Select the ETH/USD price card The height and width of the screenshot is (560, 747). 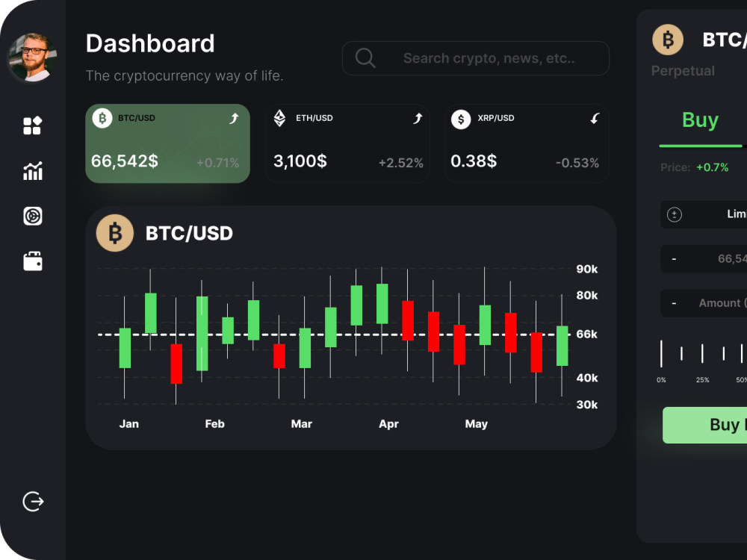[347, 143]
